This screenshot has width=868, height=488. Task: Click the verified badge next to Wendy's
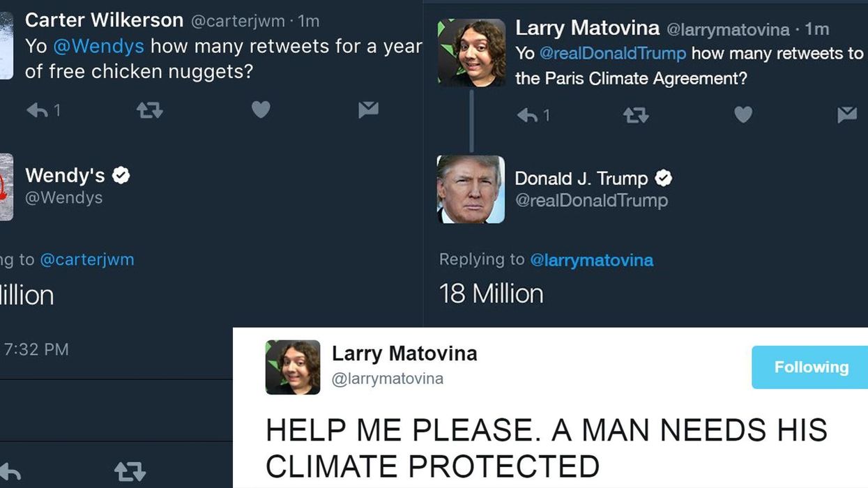(121, 176)
